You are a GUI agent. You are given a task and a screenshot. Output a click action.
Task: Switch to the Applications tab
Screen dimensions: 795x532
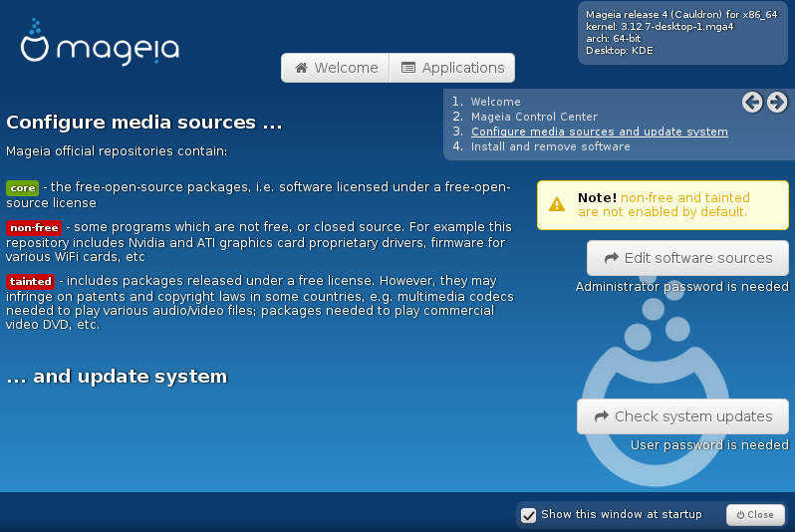pyautogui.click(x=452, y=68)
